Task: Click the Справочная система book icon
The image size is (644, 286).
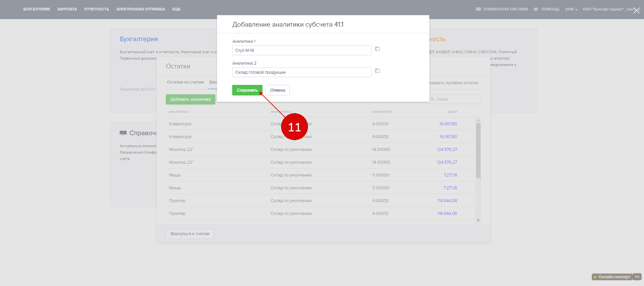Action: click(x=478, y=9)
